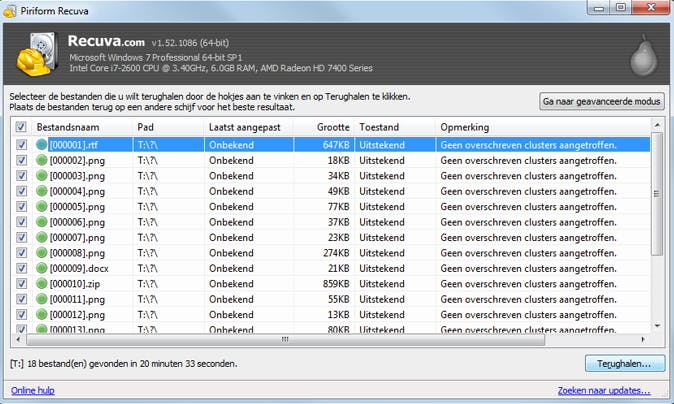Click the 18KB size cell
Screen dimensions: 674x404
pyautogui.click(x=339, y=160)
